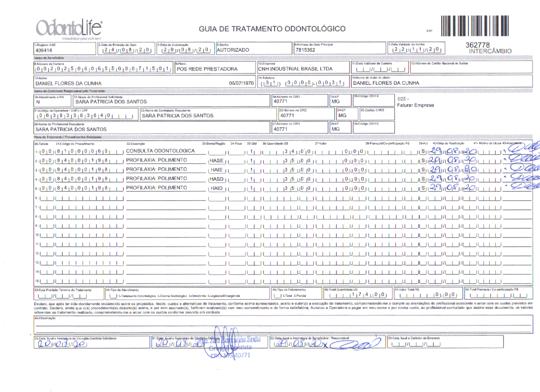Select company CNH INDUSTRIAL BRASIL LTDA
Screen dimensions: 540x392
click(295, 69)
